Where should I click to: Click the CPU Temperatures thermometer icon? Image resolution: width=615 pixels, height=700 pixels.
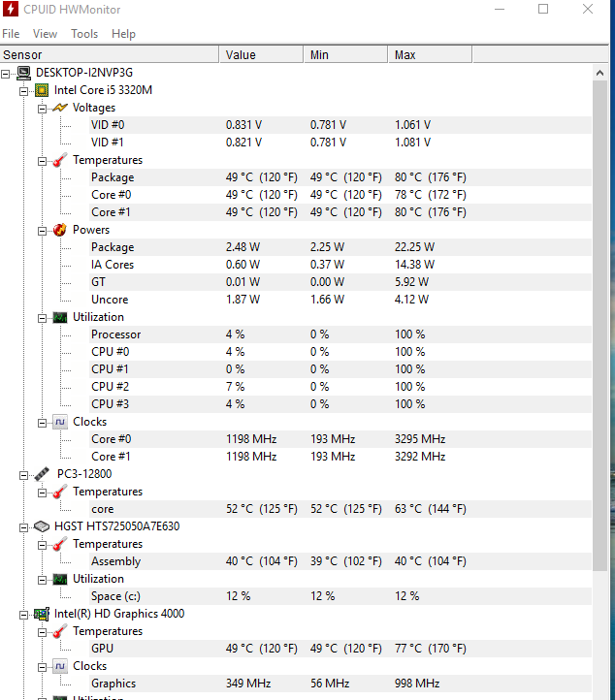click(x=60, y=160)
